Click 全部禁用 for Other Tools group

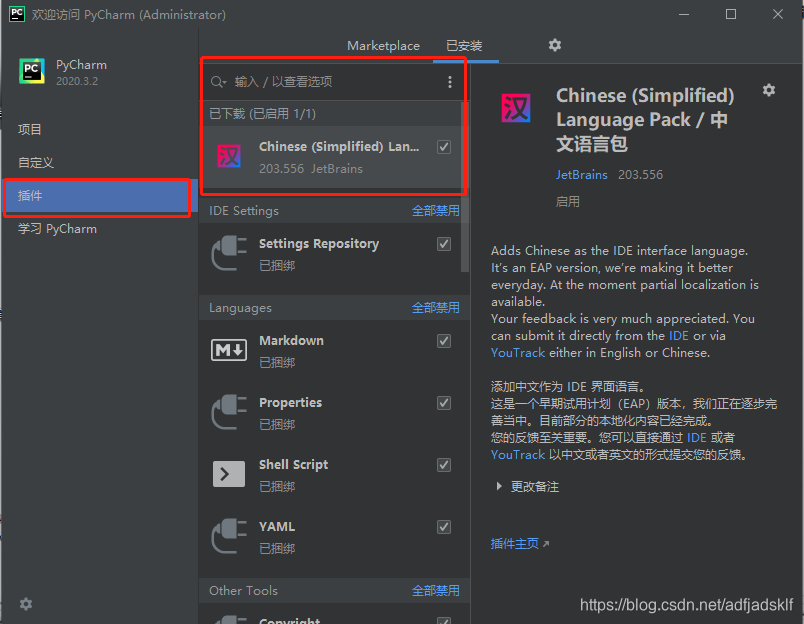pos(435,591)
